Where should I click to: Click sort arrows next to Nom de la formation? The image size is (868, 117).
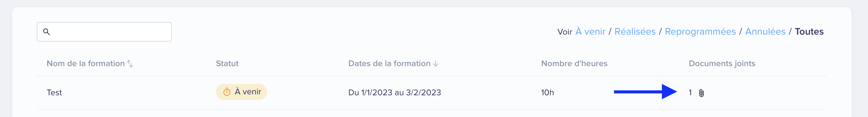[x=130, y=63]
